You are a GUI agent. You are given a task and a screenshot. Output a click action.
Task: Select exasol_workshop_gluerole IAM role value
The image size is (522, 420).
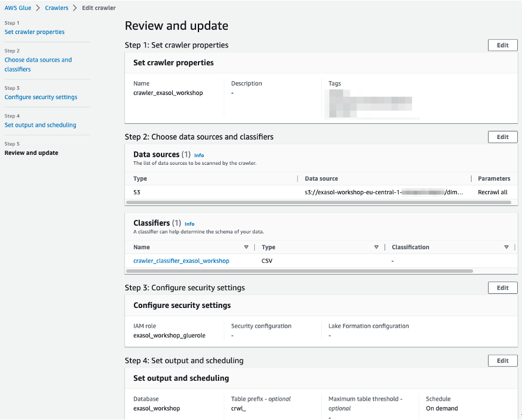(x=170, y=336)
